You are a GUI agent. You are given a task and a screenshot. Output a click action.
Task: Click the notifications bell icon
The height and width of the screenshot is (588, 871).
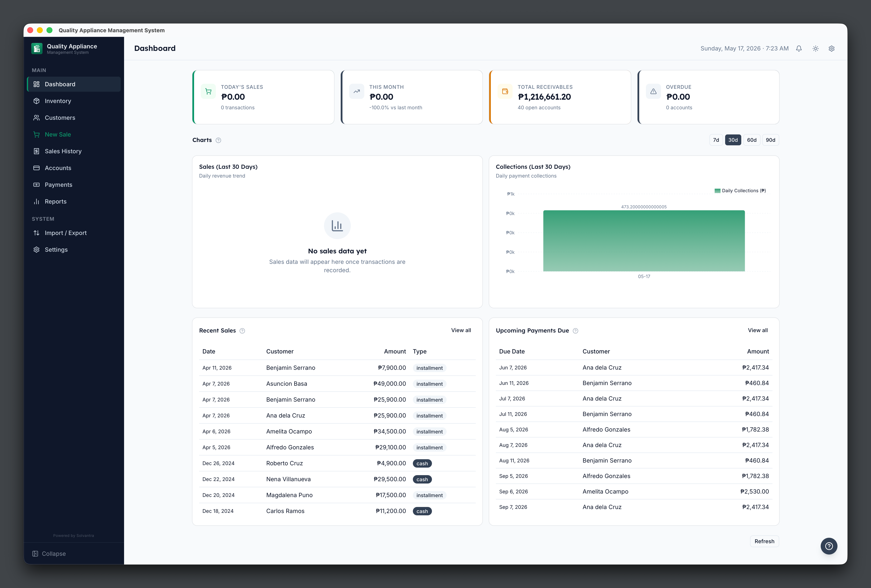tap(799, 48)
